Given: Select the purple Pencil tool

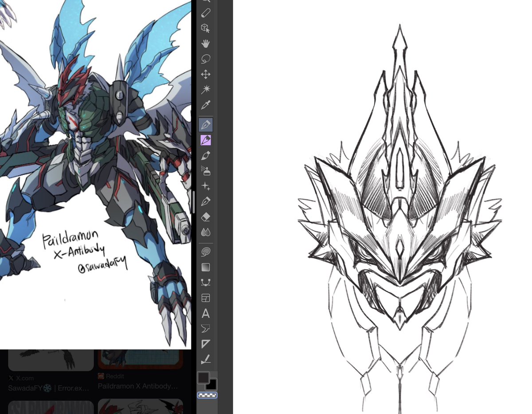Looking at the screenshot, I should coord(205,140).
